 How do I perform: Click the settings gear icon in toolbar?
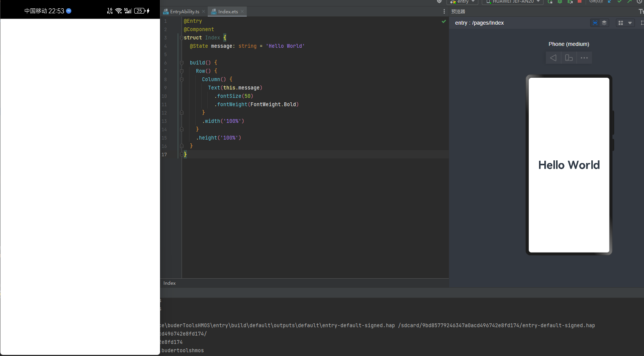point(439,2)
